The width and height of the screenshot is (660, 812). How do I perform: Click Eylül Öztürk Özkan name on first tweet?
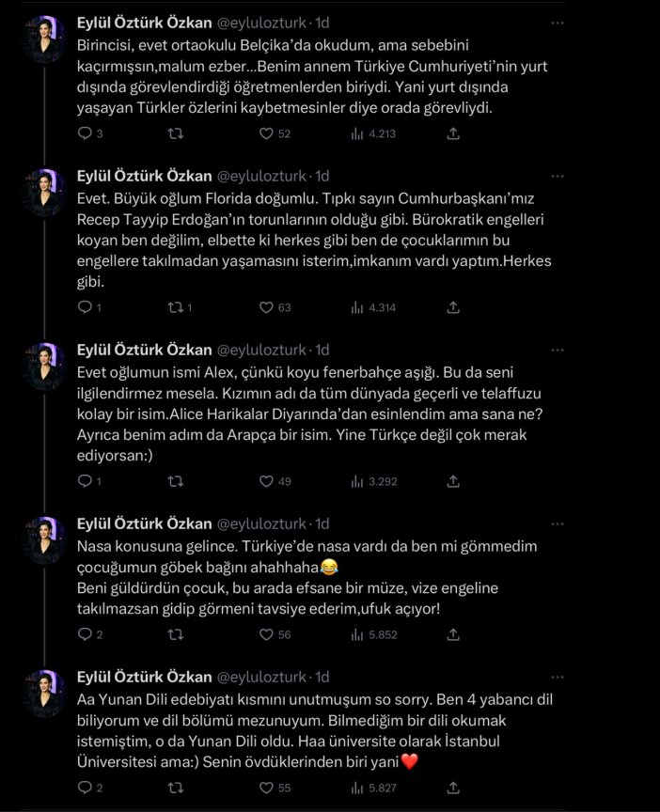pyautogui.click(x=143, y=22)
